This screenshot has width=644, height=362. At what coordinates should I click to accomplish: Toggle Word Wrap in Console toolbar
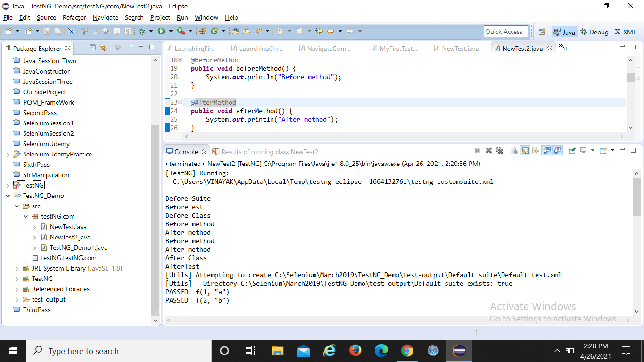click(536, 151)
